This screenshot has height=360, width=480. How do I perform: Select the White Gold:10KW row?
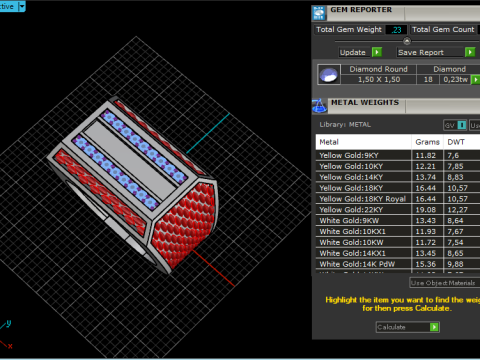(398, 242)
